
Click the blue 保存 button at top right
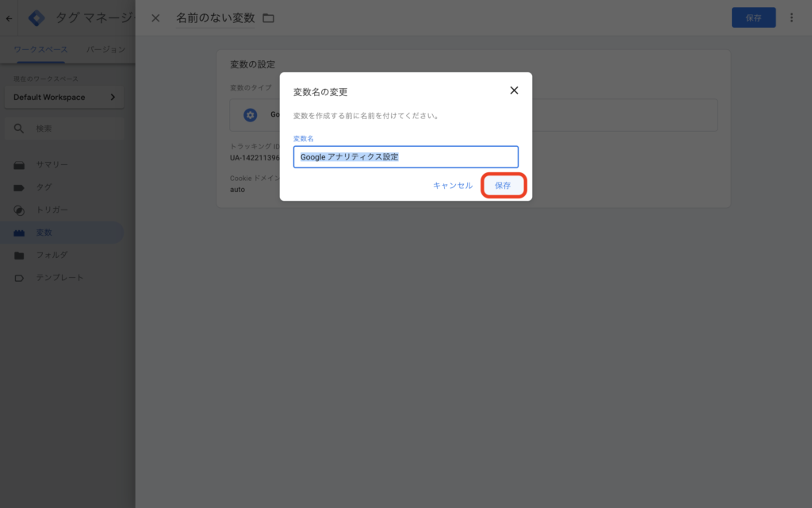click(753, 17)
